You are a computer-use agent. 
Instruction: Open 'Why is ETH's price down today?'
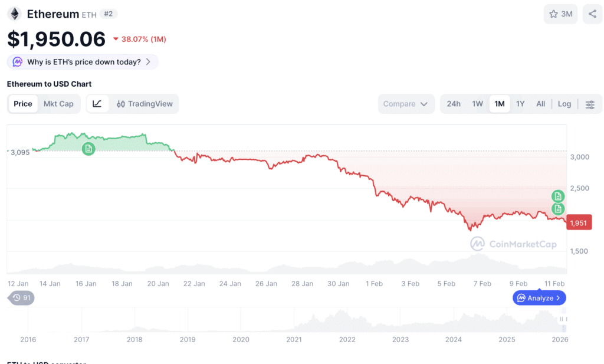(83, 62)
